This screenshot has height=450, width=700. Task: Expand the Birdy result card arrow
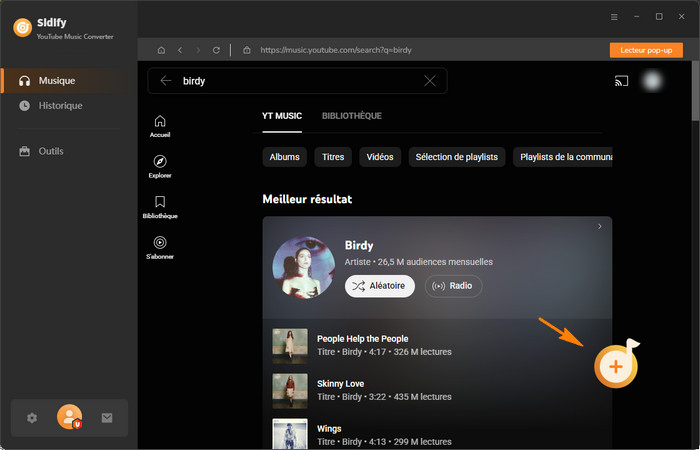[599, 227]
